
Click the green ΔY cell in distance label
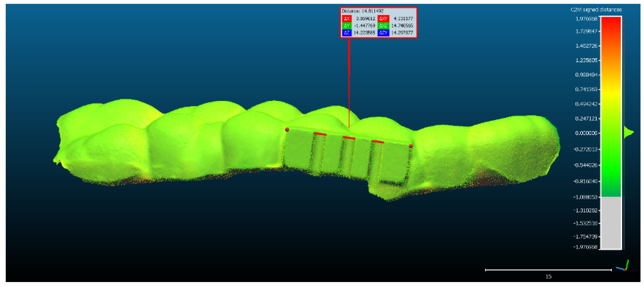tap(347, 25)
